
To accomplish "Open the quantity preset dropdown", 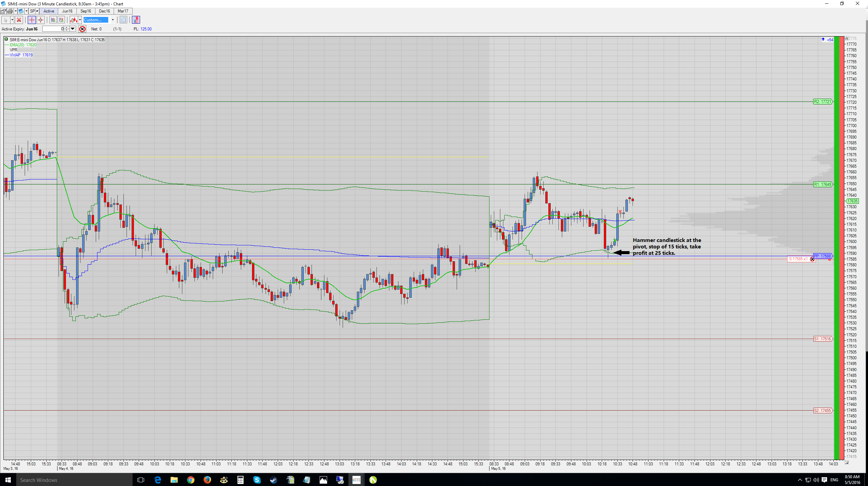I will click(x=73, y=29).
